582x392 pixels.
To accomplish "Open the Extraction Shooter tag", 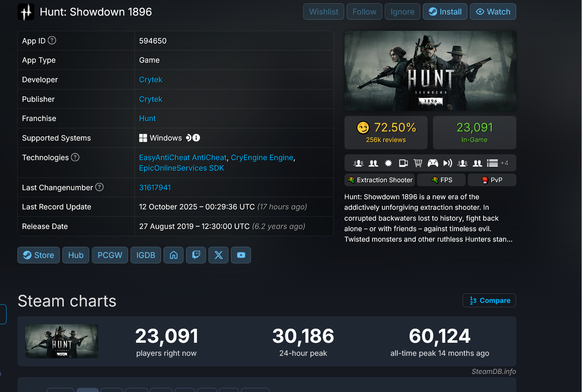I will pyautogui.click(x=380, y=180).
